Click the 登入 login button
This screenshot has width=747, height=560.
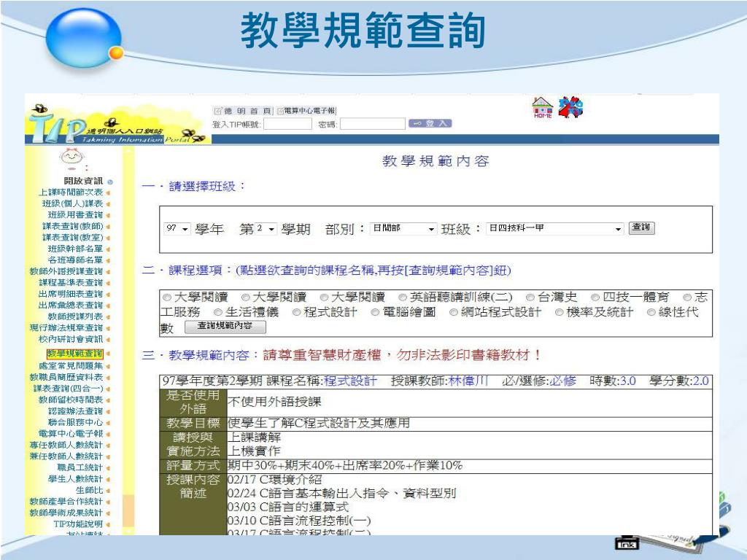tap(430, 124)
